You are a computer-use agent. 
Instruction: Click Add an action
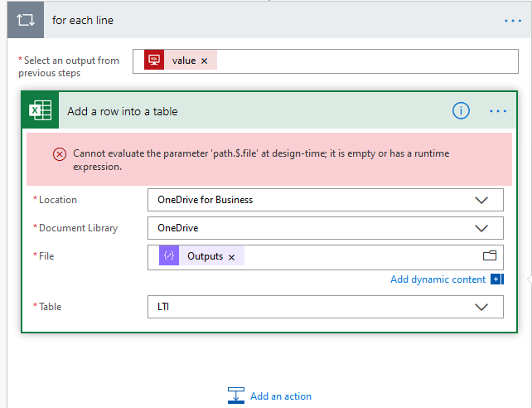(x=280, y=396)
